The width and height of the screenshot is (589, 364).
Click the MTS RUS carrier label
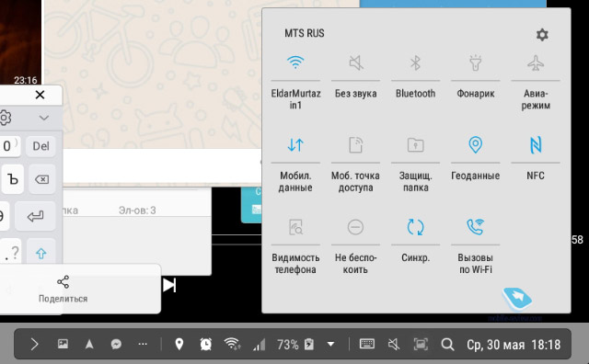305,33
